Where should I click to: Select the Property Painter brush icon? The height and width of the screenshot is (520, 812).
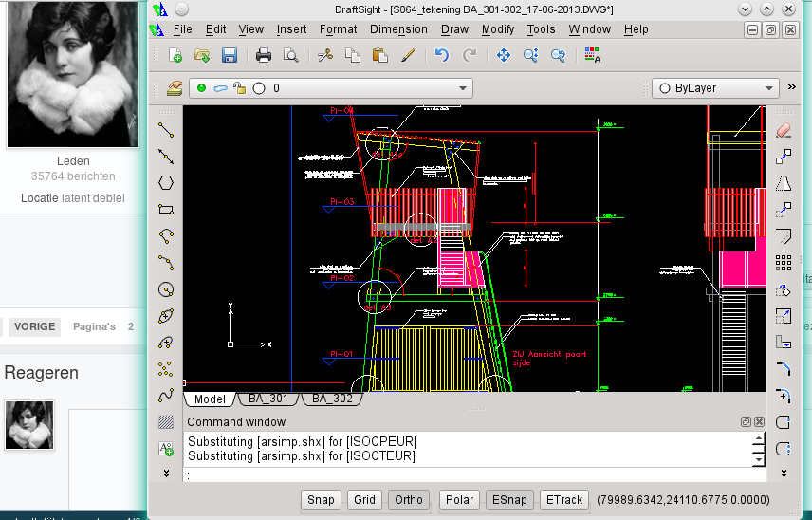pos(408,55)
